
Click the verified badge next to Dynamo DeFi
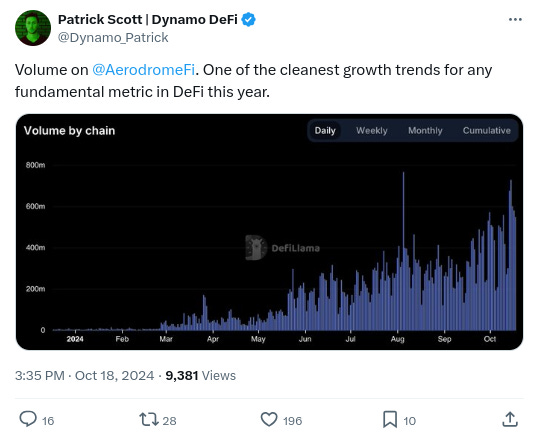(249, 19)
